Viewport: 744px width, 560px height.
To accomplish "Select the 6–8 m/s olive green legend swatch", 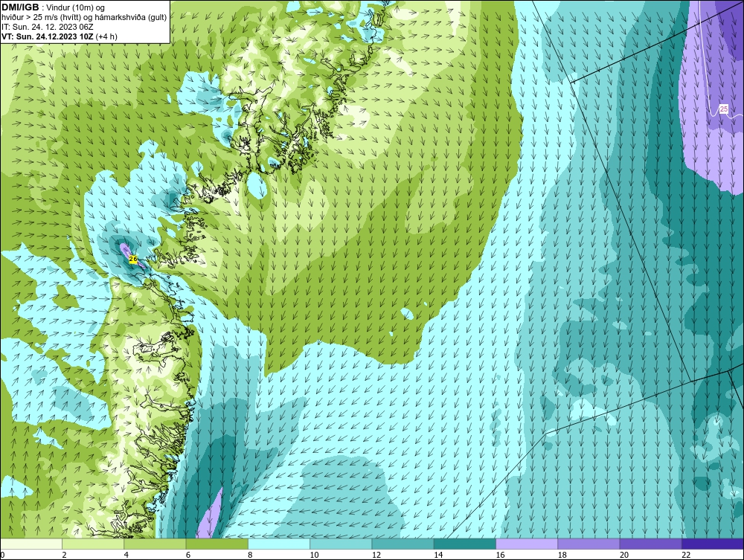I will [217, 544].
